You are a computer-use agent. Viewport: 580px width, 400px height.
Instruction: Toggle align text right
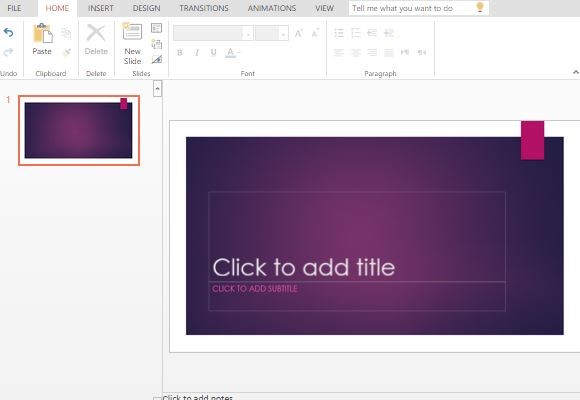click(x=372, y=53)
